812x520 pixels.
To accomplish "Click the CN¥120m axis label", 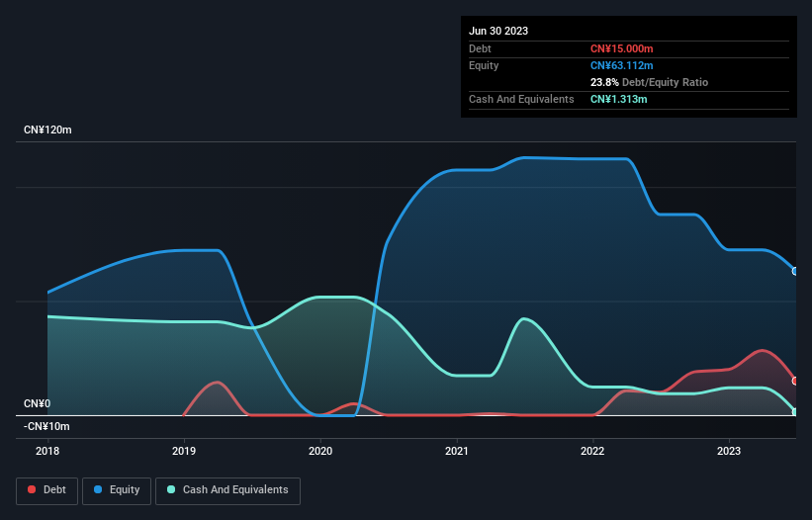I will tap(47, 130).
